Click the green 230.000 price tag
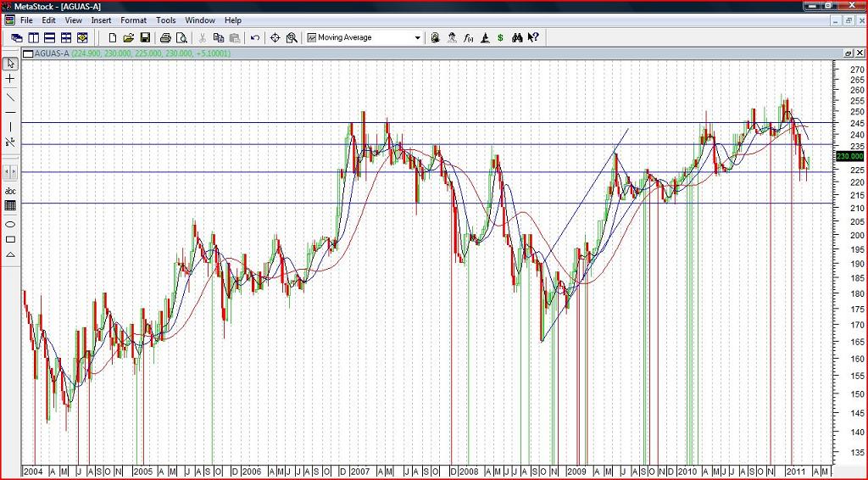 (x=849, y=157)
